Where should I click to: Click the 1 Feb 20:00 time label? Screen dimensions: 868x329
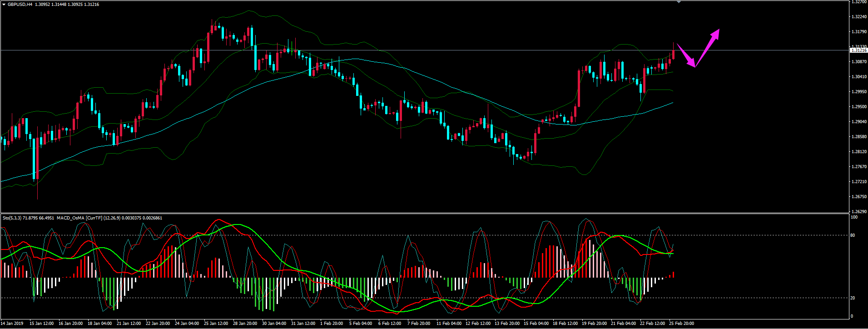click(332, 324)
